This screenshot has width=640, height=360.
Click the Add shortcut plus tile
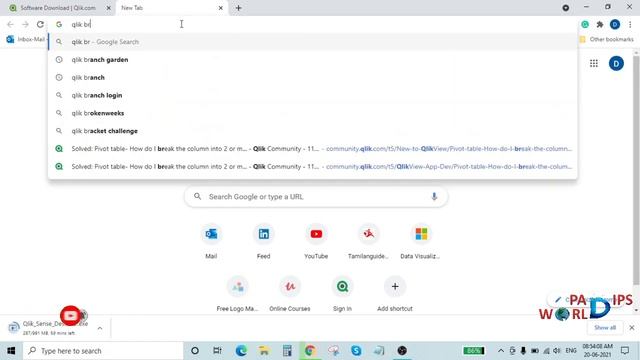tap(395, 294)
